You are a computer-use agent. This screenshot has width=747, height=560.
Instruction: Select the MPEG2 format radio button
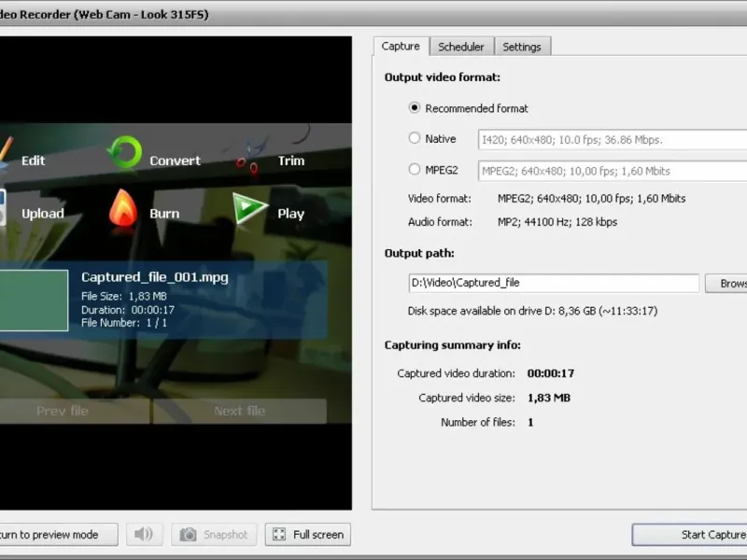point(415,169)
